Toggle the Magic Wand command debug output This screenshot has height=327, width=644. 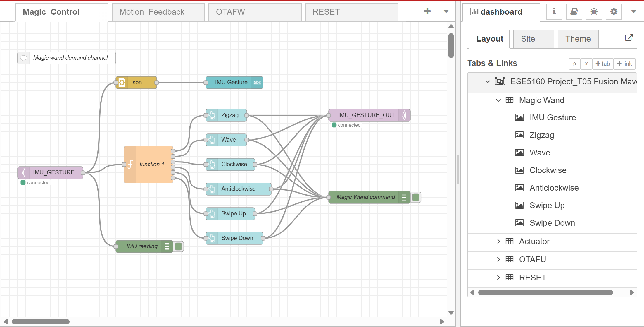coord(416,197)
